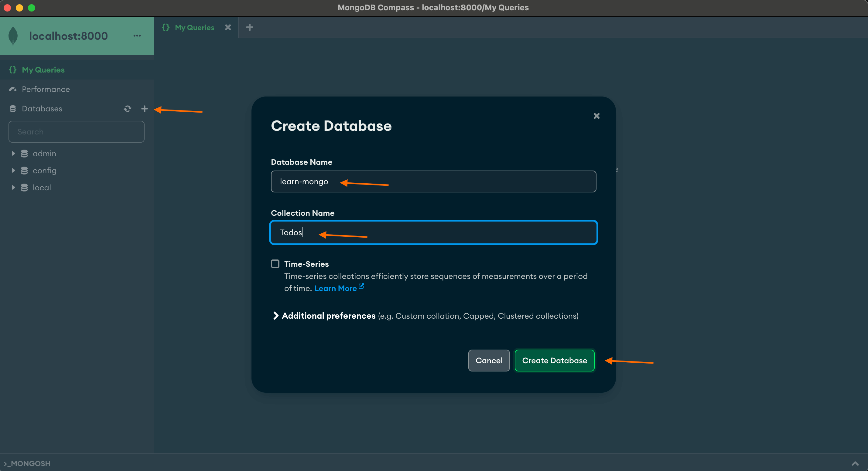
Task: Click the Create Database button
Action: coord(554,360)
